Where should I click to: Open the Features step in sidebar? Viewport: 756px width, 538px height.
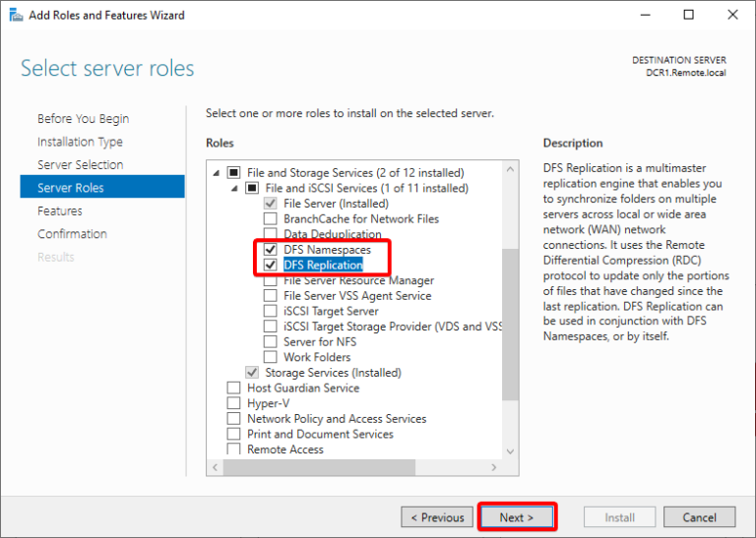pos(60,210)
